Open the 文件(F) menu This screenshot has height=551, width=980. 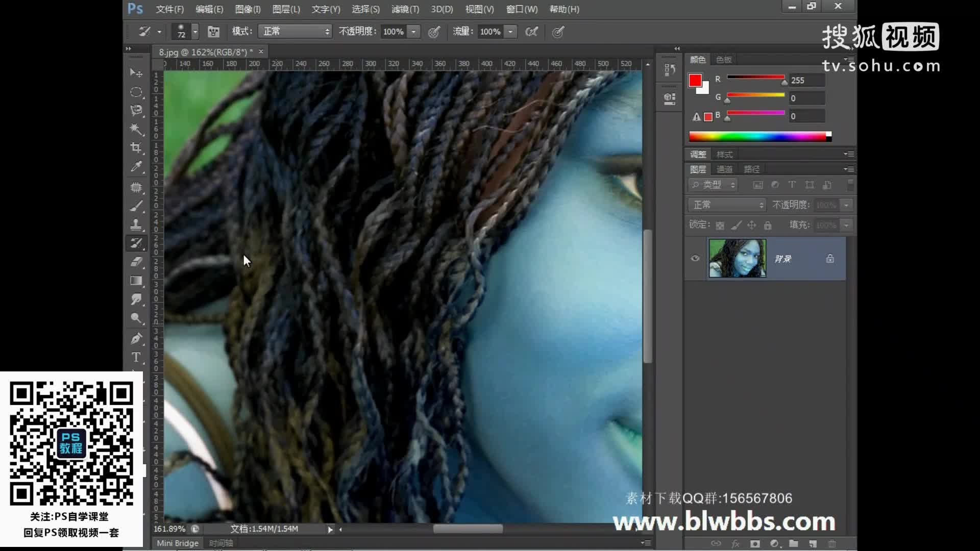(169, 9)
